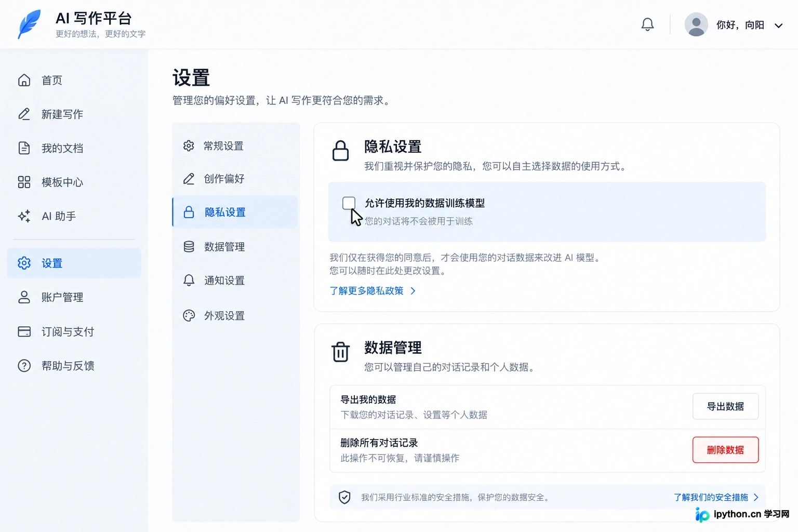Viewport: 798px width, 532px height.
Task: Click the shield check security icon
Action: (344, 497)
